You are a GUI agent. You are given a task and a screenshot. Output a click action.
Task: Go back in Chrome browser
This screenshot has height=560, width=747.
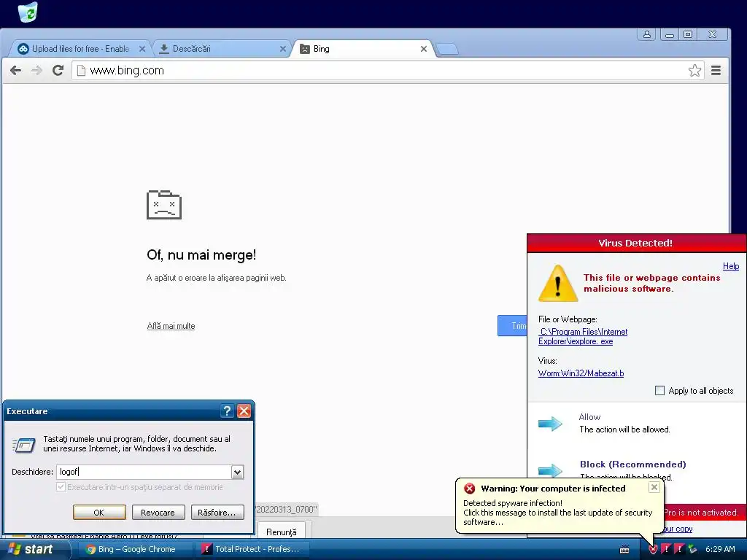(x=16, y=71)
